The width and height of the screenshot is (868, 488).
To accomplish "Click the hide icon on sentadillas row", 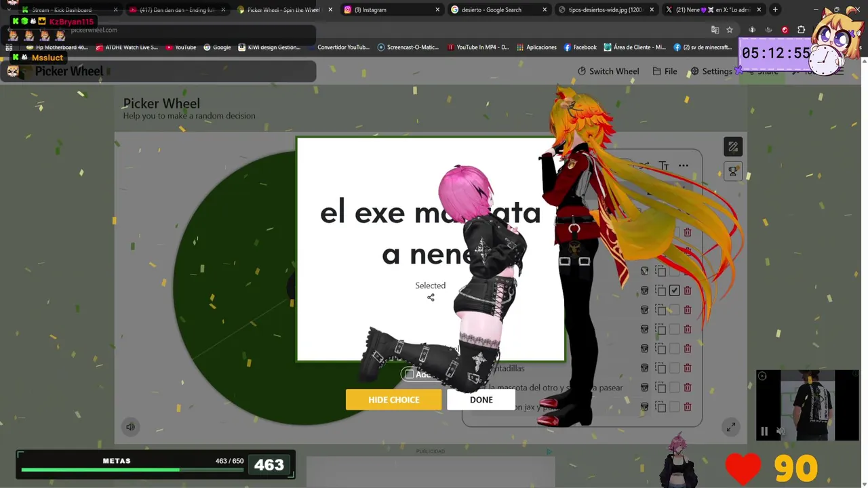I will pyautogui.click(x=644, y=368).
